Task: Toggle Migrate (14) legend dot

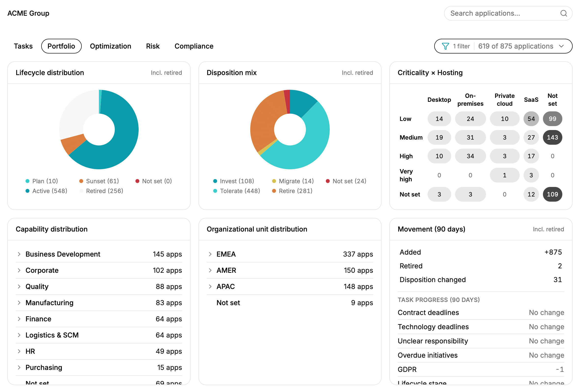Action: 274,181
